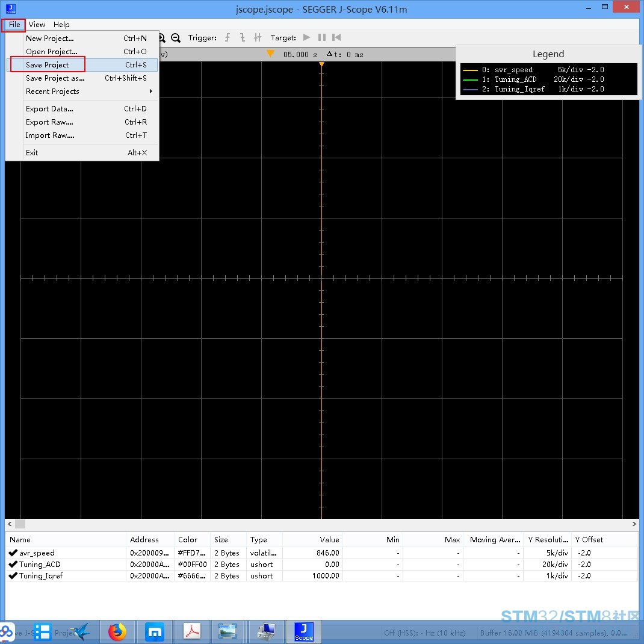Click the horizontal scrollbar left arrow
The image size is (644, 644).
point(10,524)
